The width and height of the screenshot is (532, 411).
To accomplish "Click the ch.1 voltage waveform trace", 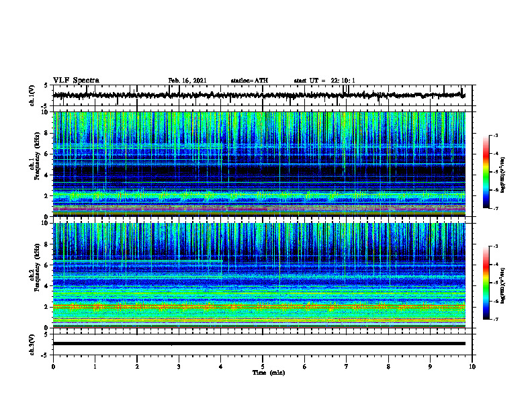I will pyautogui.click(x=259, y=95).
